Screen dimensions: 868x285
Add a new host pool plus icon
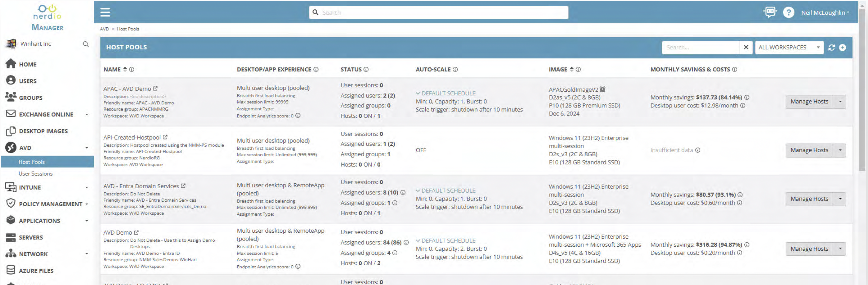(842, 47)
